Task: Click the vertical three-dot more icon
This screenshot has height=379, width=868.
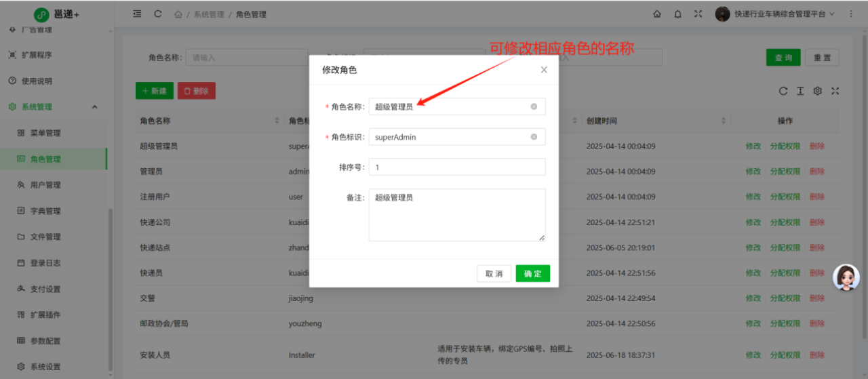Action: [x=851, y=14]
